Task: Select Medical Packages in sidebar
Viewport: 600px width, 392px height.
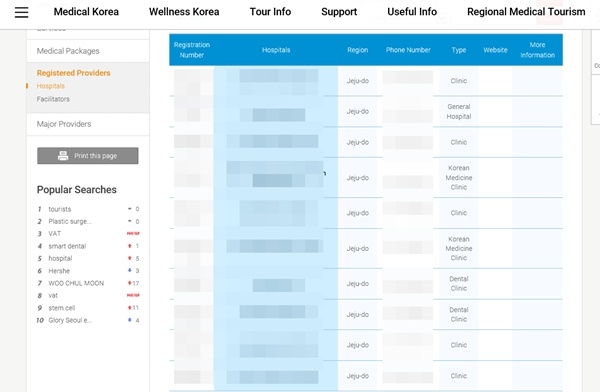Action: pyautogui.click(x=68, y=51)
